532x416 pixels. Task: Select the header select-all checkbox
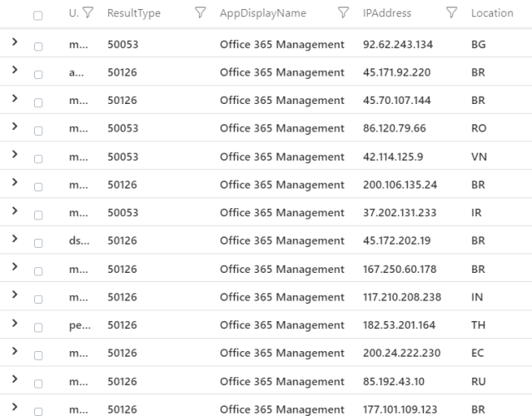pos(38,15)
